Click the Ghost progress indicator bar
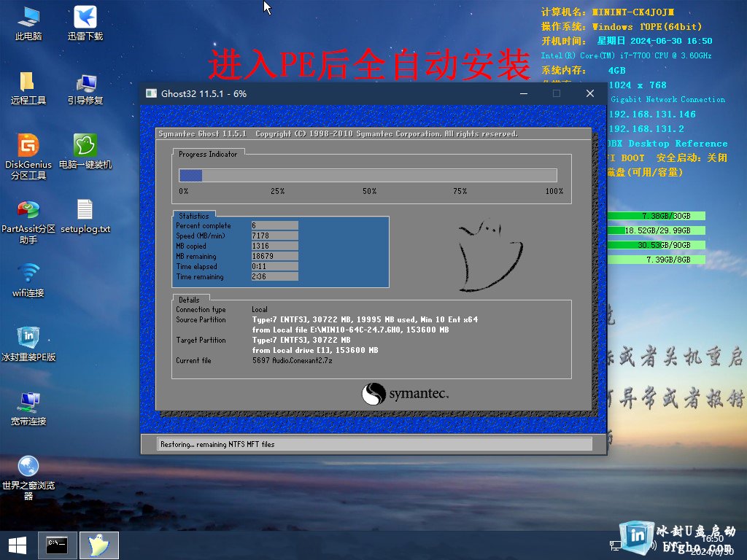 pos(368,175)
